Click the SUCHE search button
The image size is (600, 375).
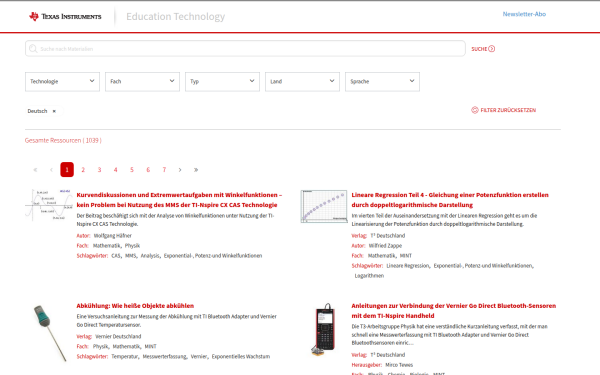tap(483, 49)
